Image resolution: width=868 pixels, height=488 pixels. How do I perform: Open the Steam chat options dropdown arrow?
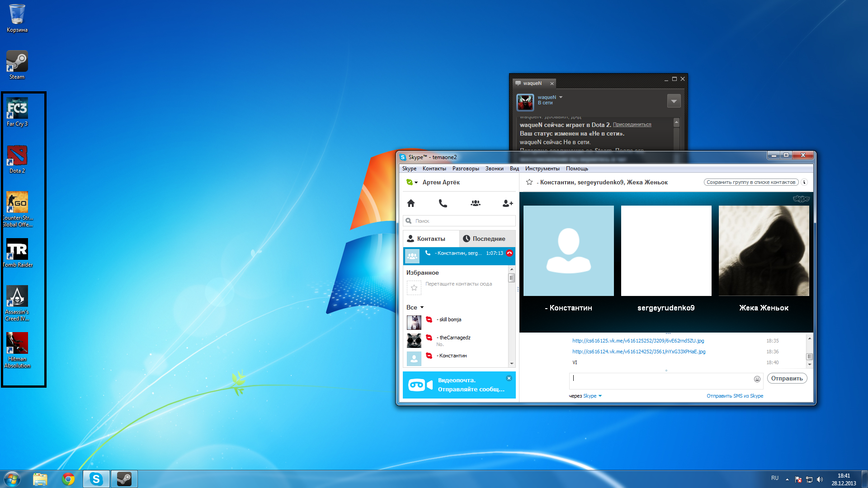[x=674, y=101]
